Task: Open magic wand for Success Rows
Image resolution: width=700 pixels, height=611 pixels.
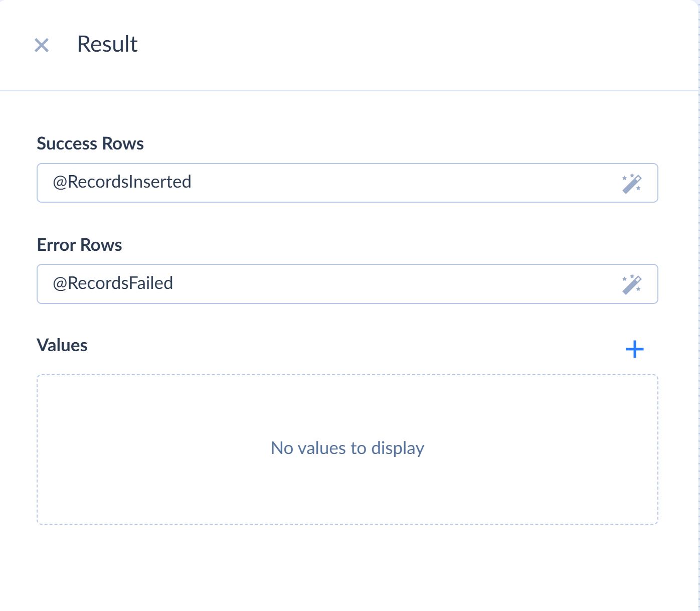Action: 631,184
